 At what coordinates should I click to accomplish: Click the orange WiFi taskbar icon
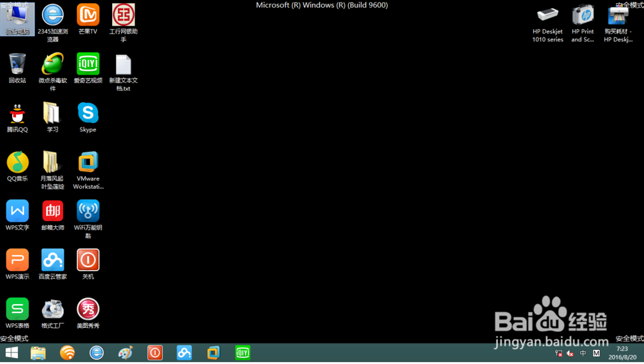click(x=68, y=352)
